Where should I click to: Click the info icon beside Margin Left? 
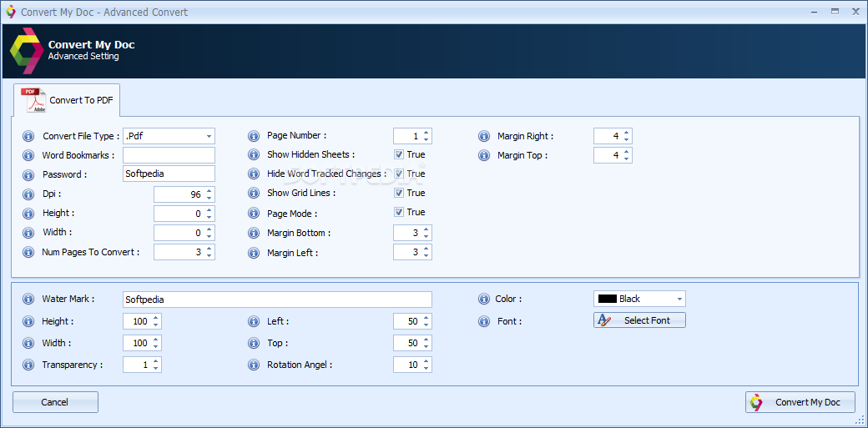254,253
